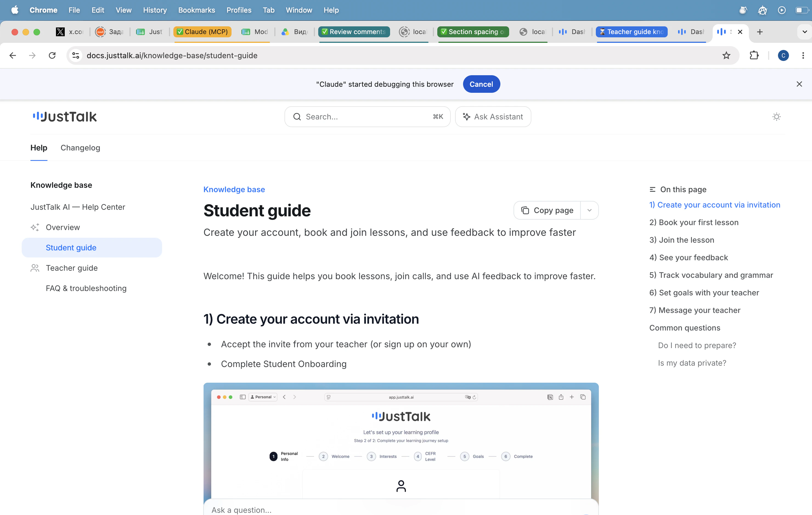Jump to 'Do I need to prepare?'
This screenshot has width=812, height=515.
click(697, 345)
